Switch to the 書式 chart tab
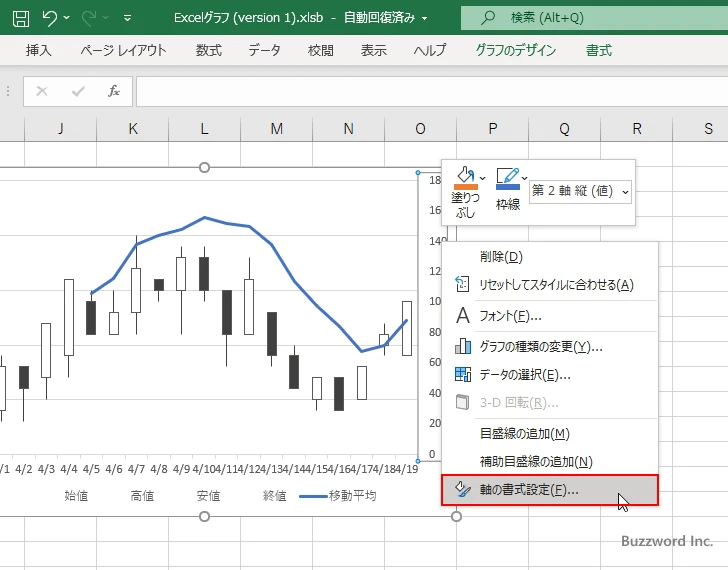 tap(598, 50)
